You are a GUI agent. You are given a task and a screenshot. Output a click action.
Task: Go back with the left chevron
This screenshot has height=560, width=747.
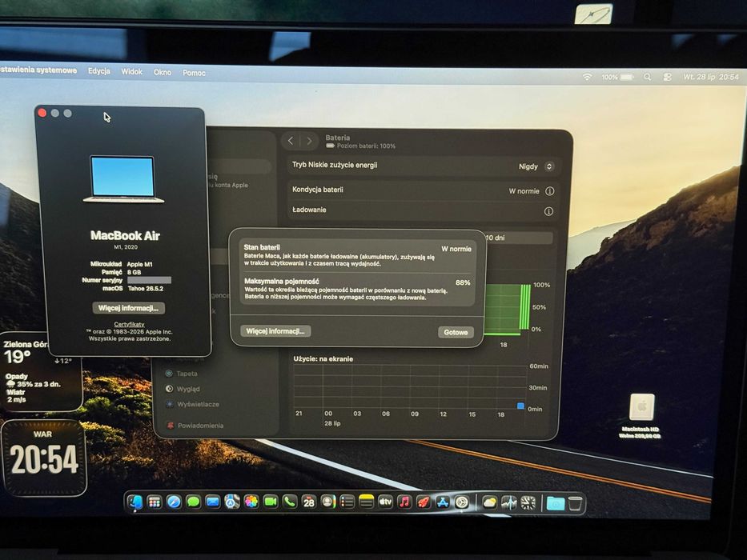point(290,141)
